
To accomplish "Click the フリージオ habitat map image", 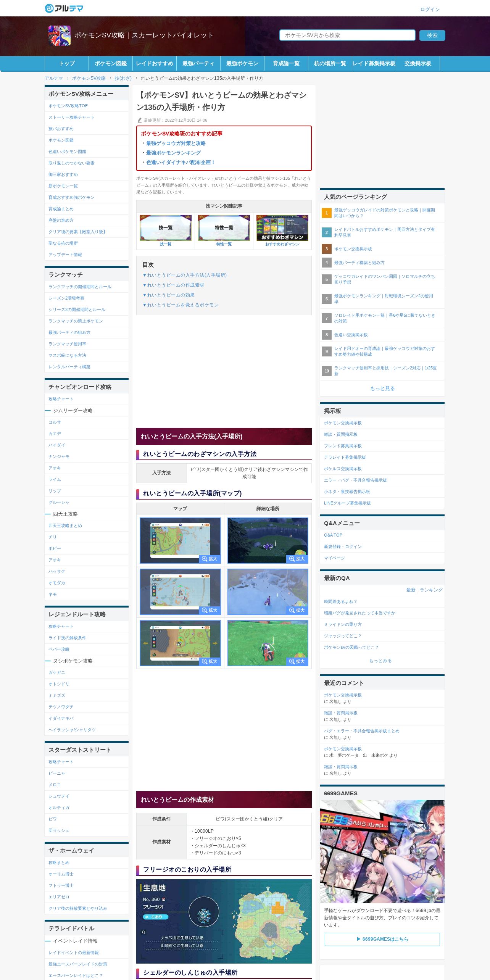I will pyautogui.click(x=224, y=921).
